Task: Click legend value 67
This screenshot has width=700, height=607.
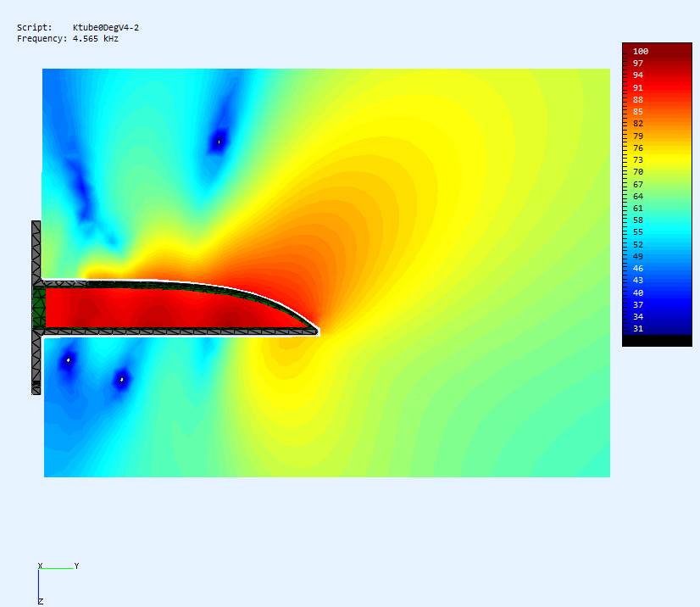Action: (x=638, y=185)
